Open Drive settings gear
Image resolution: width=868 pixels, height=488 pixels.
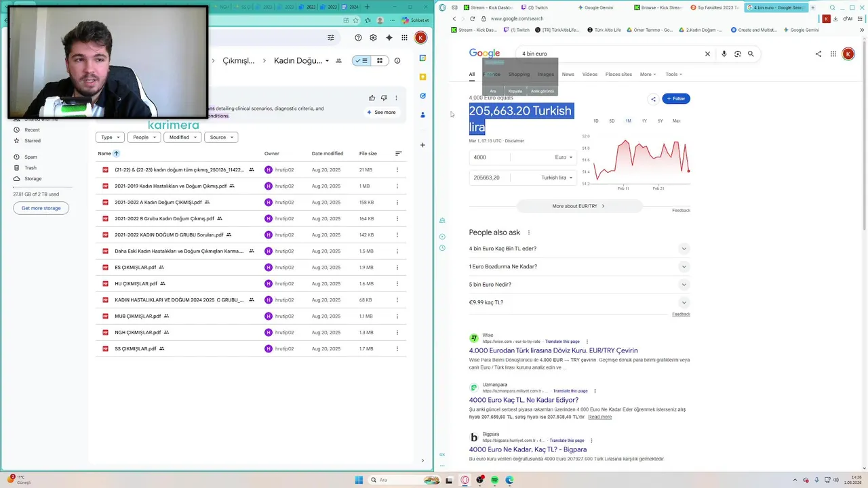pos(373,38)
